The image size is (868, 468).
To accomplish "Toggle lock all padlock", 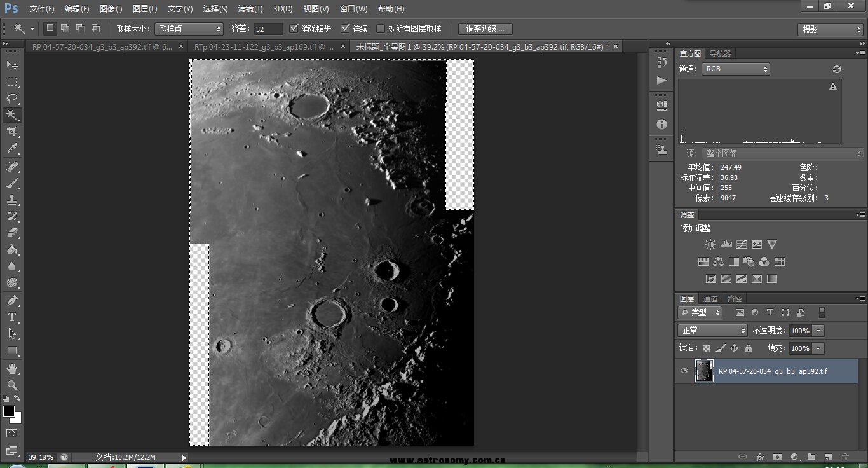I will coord(749,348).
